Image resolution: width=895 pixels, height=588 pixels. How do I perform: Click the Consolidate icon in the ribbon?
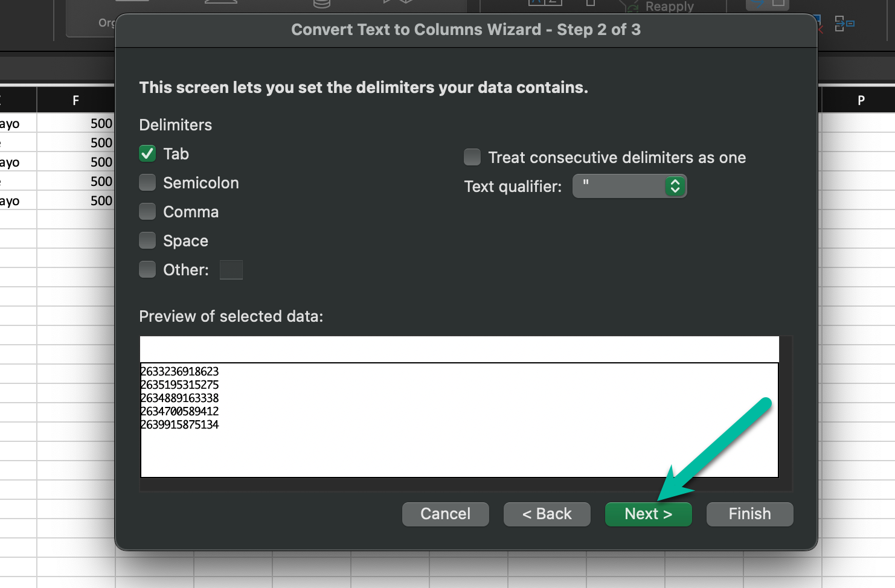point(844,24)
